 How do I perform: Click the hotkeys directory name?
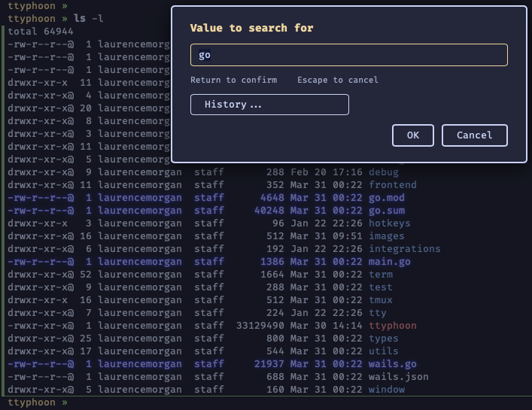point(390,223)
